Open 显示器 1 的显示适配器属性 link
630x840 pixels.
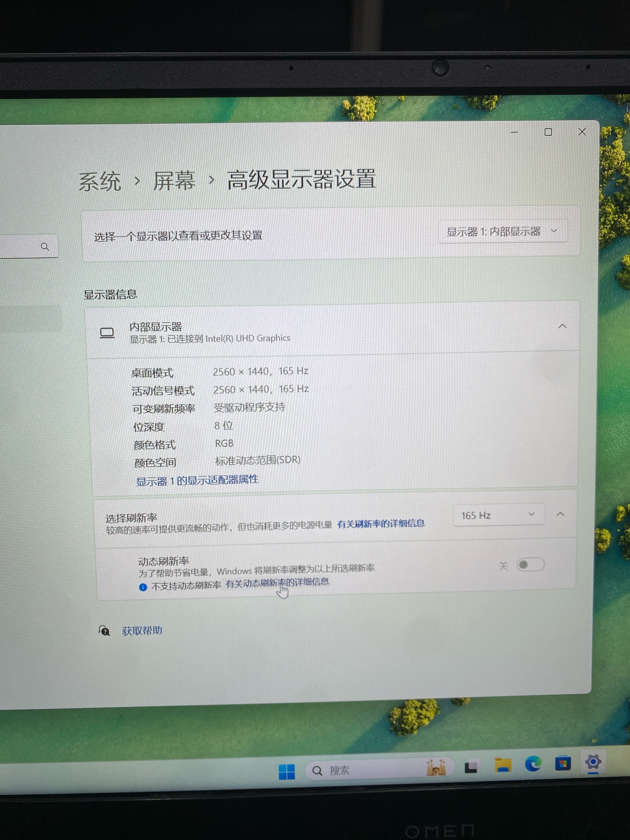coord(197,480)
